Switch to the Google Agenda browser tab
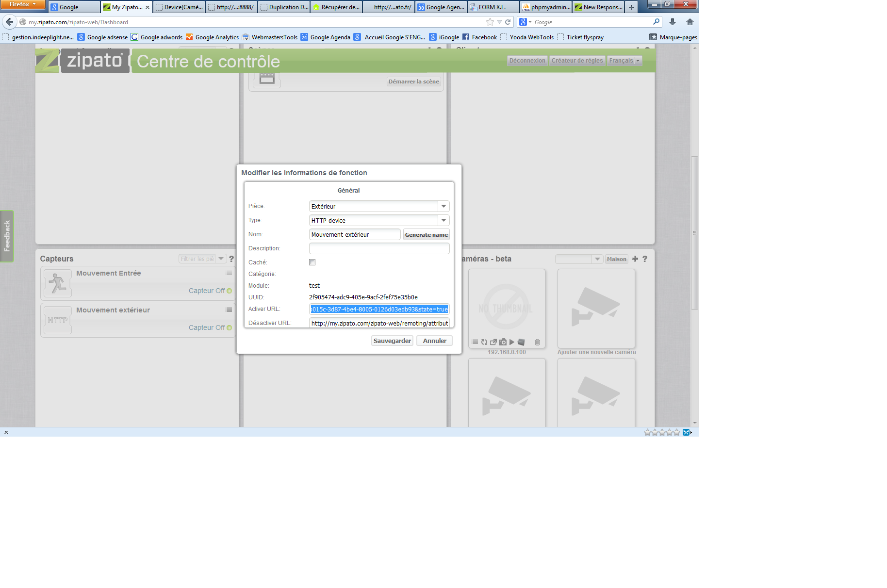 point(441,7)
